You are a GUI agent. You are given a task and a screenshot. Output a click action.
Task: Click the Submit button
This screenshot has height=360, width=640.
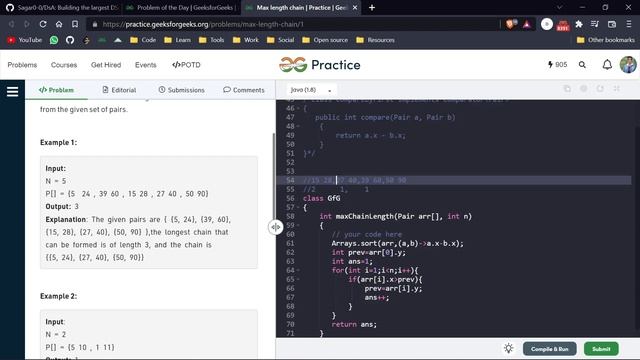click(x=601, y=349)
